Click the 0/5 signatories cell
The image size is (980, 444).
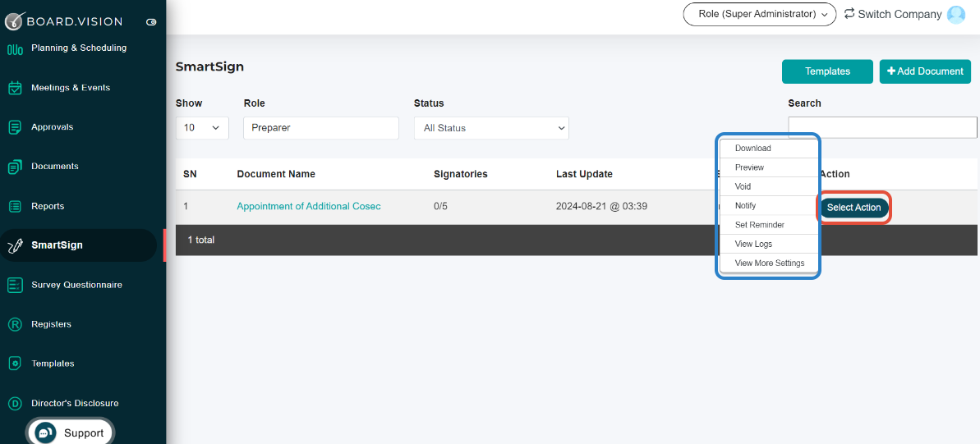click(x=440, y=206)
